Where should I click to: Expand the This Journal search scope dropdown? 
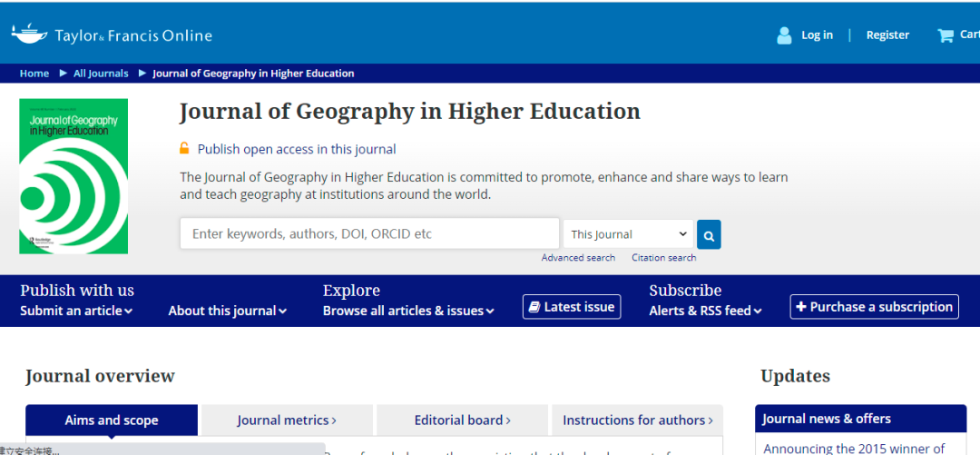tap(628, 234)
